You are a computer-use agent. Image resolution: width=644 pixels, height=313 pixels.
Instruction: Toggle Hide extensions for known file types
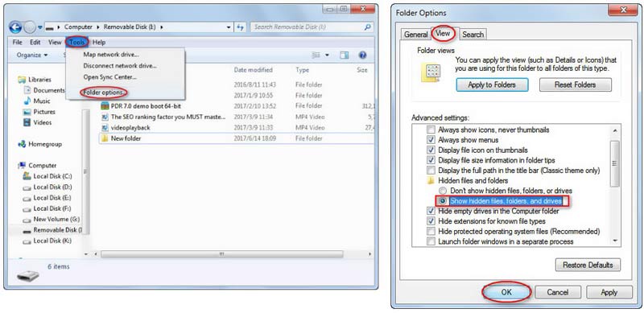[431, 221]
